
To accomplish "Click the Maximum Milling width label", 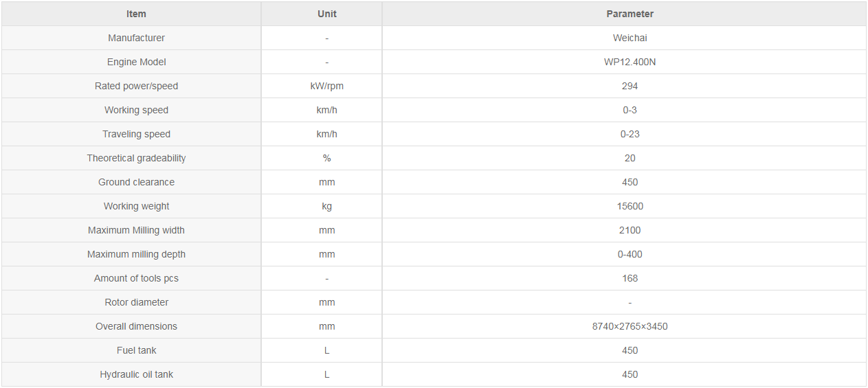I will point(136,230).
